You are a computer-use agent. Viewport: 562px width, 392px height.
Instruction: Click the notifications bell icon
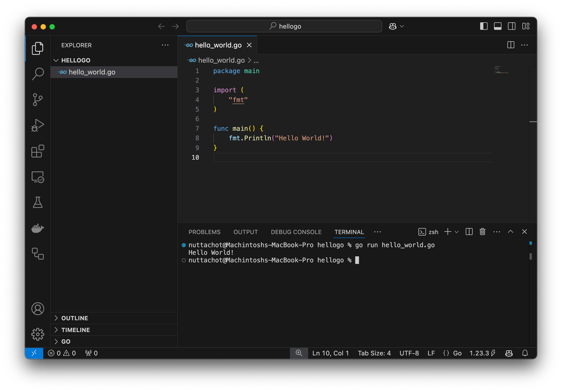click(525, 353)
